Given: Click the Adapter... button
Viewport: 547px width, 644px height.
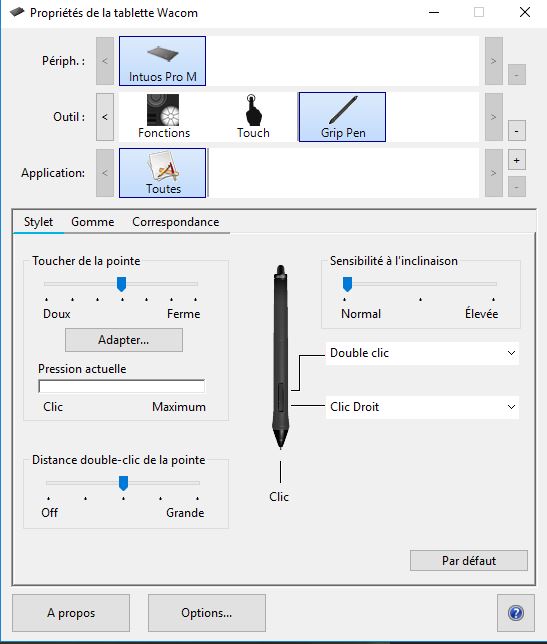Looking at the screenshot, I should coord(124,340).
